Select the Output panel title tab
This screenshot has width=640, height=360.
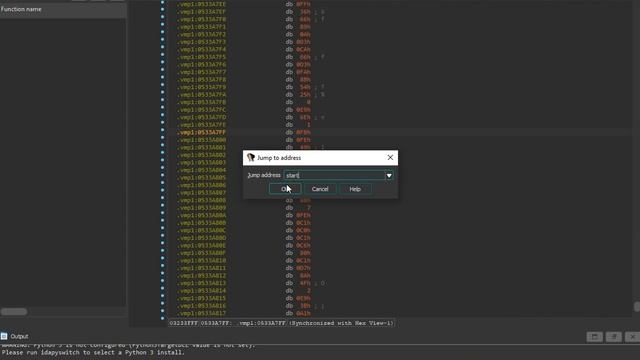(19, 336)
